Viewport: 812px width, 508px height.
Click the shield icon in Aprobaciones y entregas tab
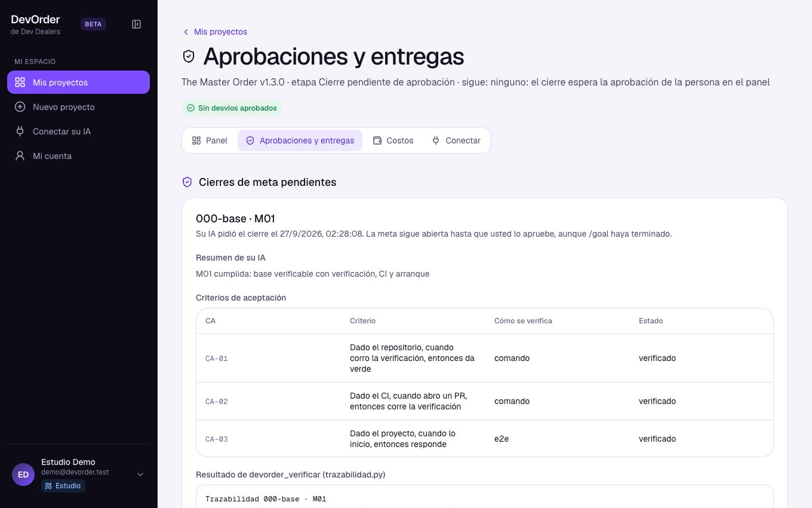[x=250, y=140]
